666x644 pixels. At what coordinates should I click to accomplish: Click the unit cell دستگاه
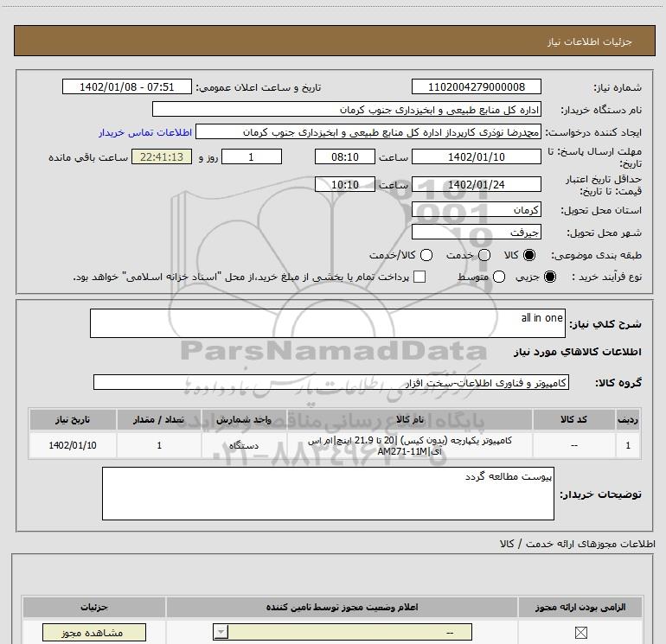point(244,445)
